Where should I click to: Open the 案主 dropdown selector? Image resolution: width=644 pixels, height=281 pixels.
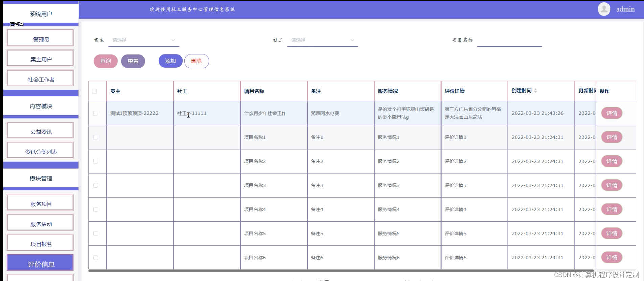(144, 40)
